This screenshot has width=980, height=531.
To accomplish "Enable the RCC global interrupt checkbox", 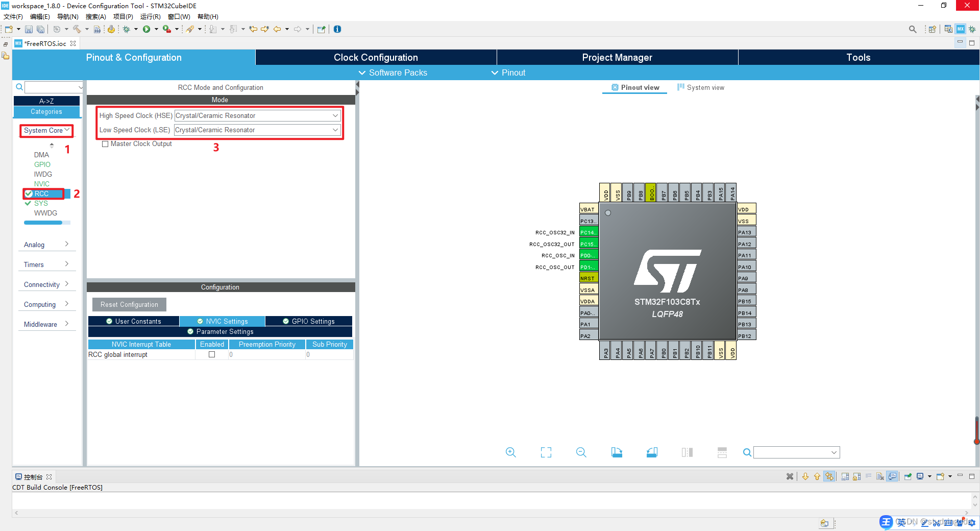I will pyautogui.click(x=212, y=354).
